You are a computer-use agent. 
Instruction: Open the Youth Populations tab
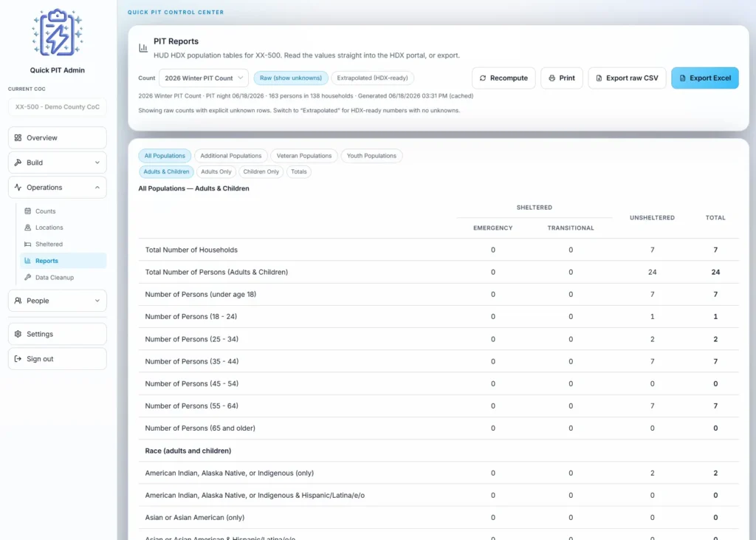coord(372,156)
